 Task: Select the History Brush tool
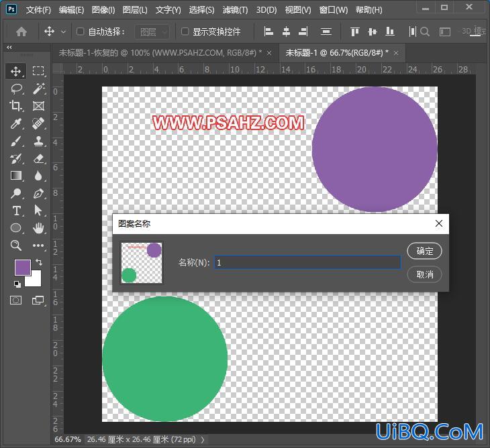(x=15, y=158)
